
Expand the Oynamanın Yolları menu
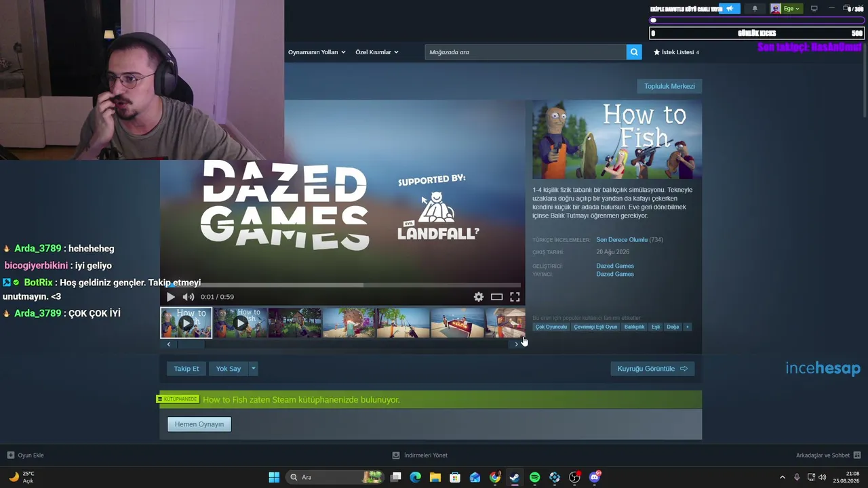[x=317, y=52]
